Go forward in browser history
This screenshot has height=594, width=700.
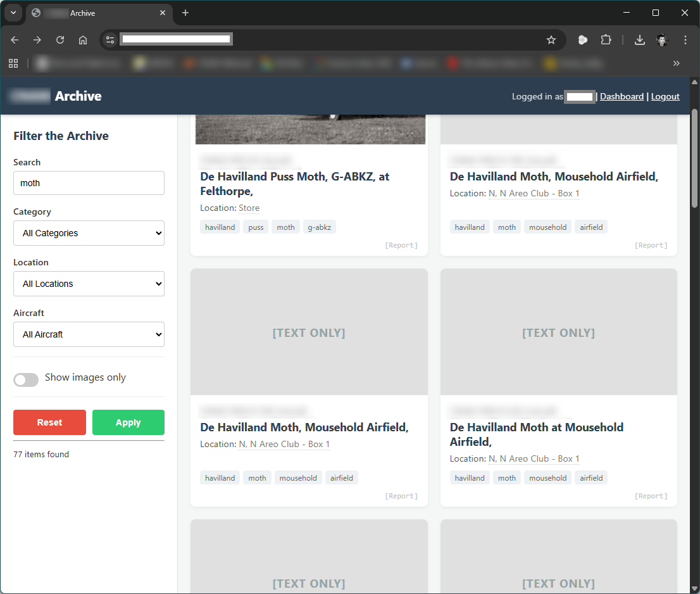[x=37, y=40]
